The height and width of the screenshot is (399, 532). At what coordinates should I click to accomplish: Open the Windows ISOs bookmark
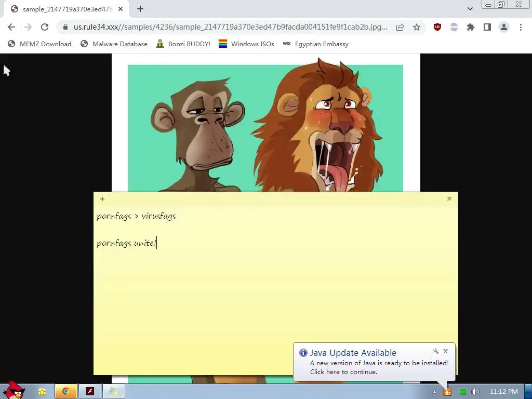pyautogui.click(x=246, y=44)
